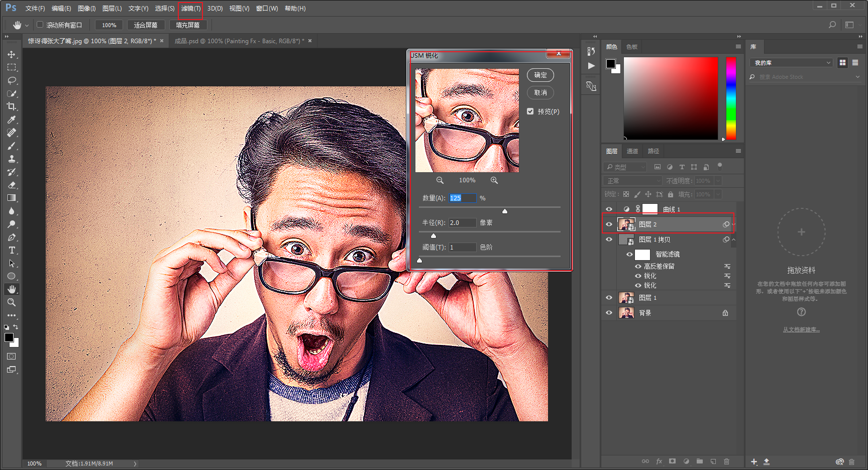Switch to the 路径 tab

tap(654, 151)
